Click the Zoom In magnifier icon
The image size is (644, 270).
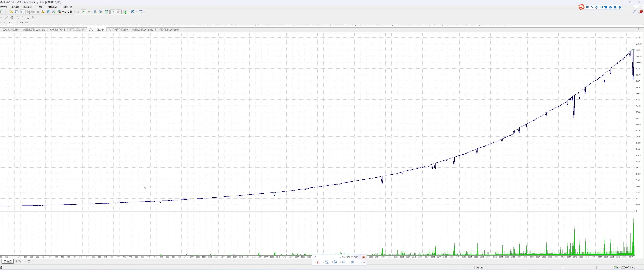[95, 12]
